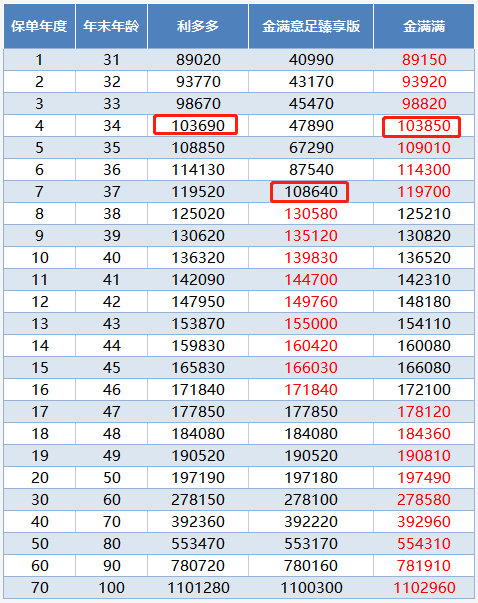The height and width of the screenshot is (603, 478).
Task: Select cell 780160 in year 60 row
Action: 311,566
